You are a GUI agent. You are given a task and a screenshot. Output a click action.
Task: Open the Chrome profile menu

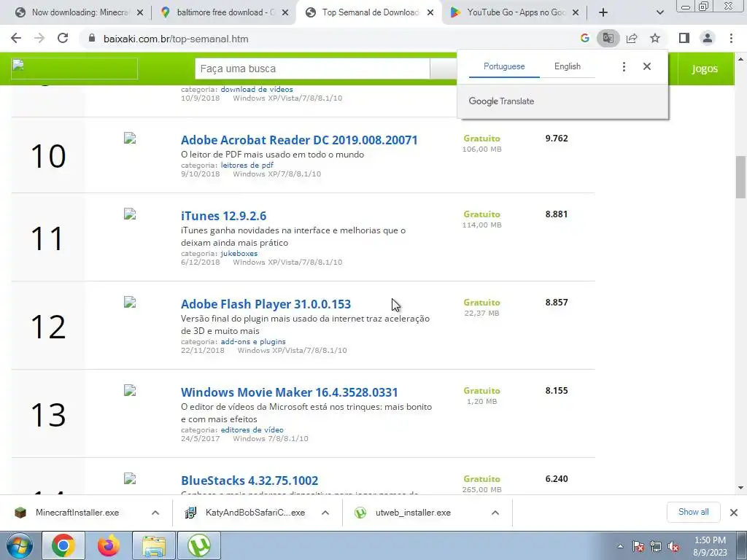[708, 39]
